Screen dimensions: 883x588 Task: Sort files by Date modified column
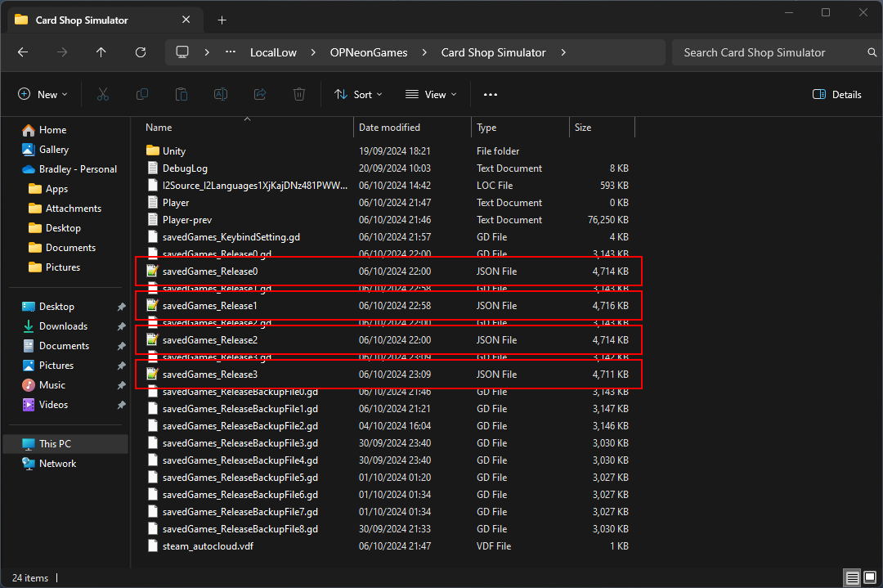click(389, 128)
